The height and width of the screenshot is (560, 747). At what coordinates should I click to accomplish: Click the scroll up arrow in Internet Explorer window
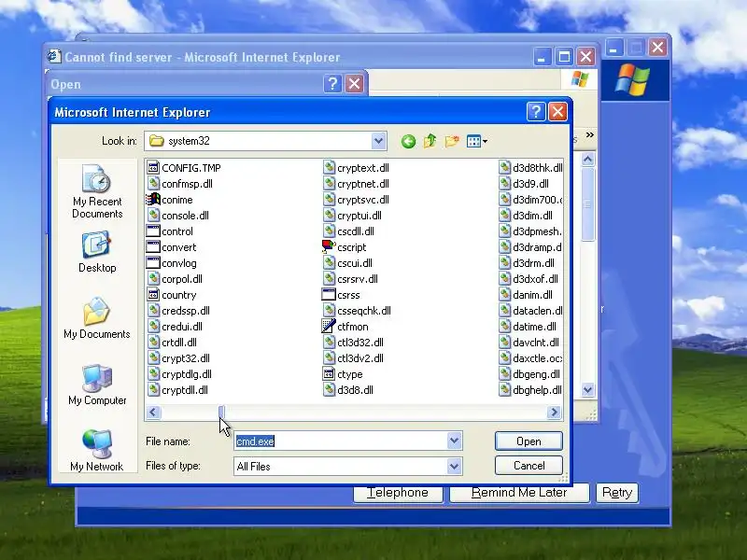588,159
